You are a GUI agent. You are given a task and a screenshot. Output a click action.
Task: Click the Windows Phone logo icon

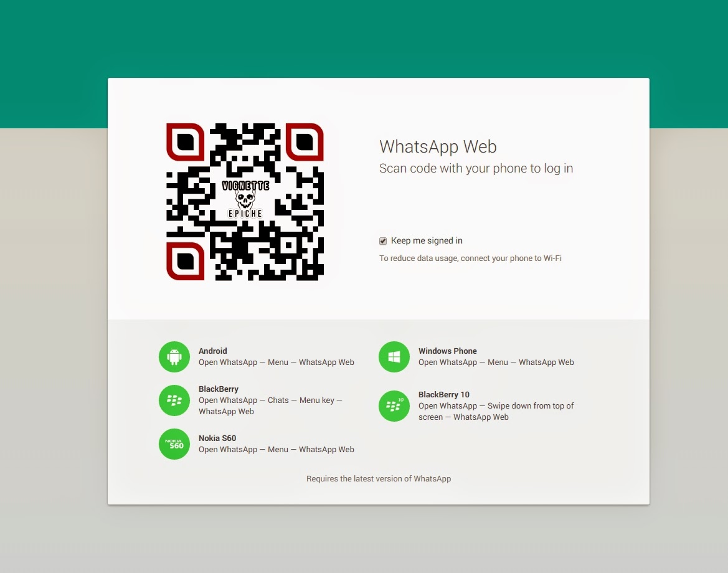tap(394, 357)
